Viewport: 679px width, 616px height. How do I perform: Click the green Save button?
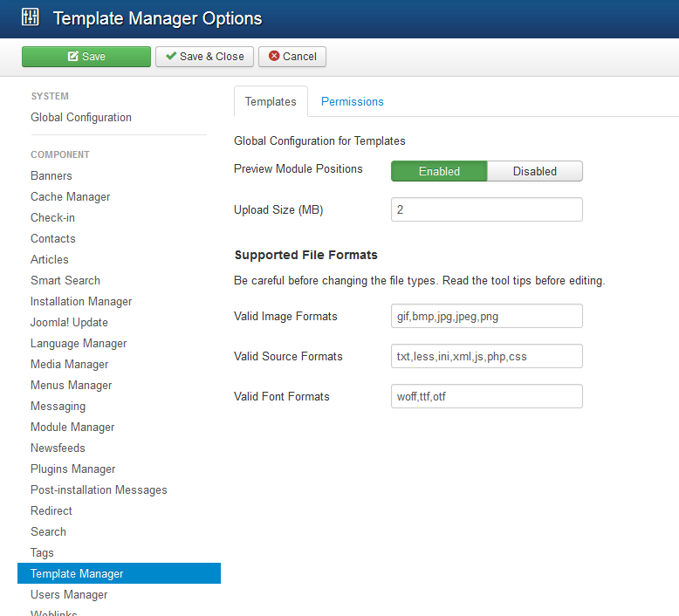coord(86,57)
